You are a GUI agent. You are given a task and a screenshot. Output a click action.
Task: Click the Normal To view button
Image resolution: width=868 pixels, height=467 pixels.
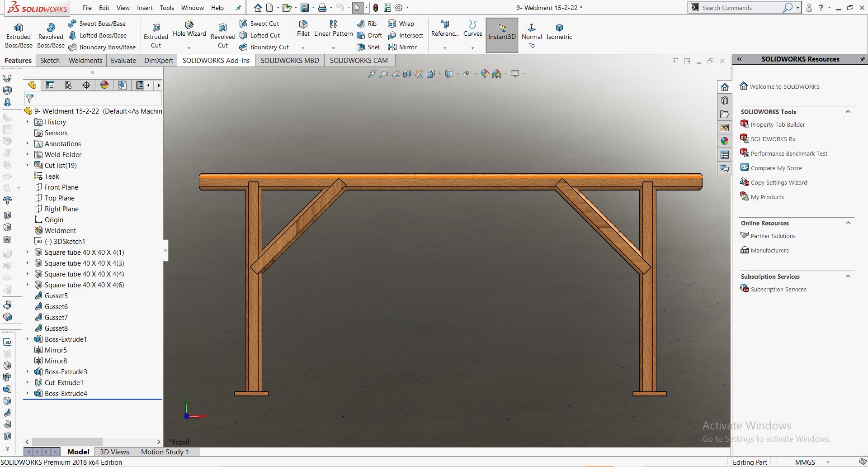(x=532, y=36)
